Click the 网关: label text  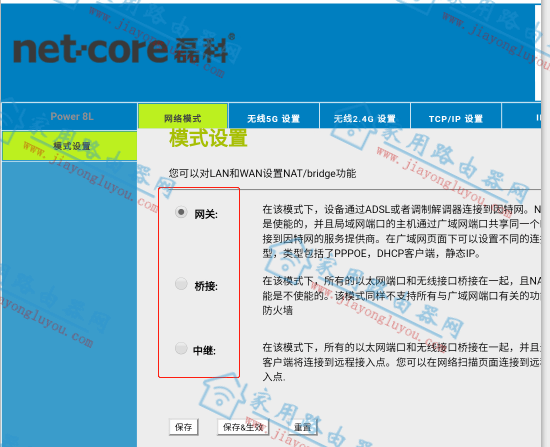coord(206,214)
